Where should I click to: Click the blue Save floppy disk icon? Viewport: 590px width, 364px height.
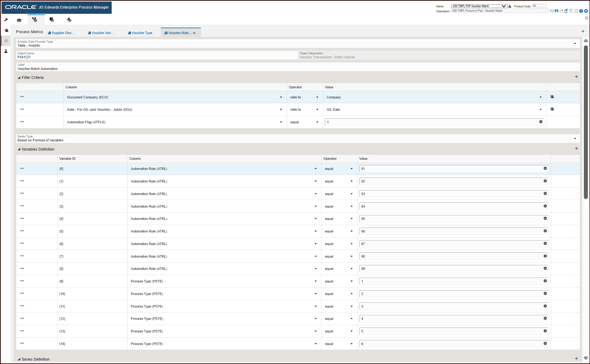(556, 11)
